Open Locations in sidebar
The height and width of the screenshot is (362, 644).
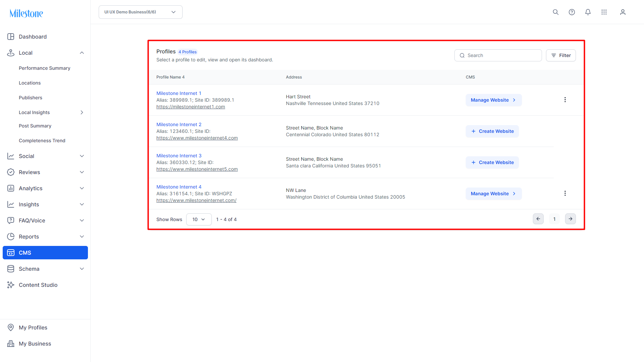pyautogui.click(x=30, y=83)
